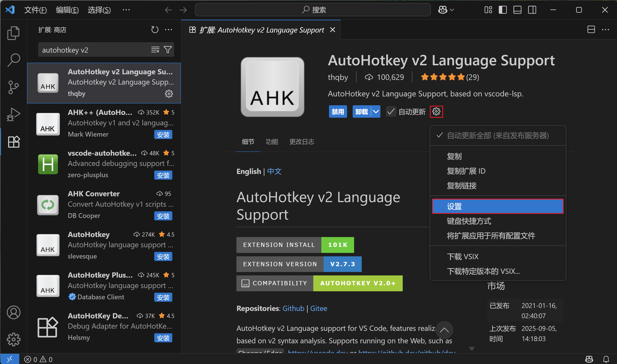Viewport: 617px width, 364px height.
Task: Open the 中文 readme link
Action: coord(274,171)
